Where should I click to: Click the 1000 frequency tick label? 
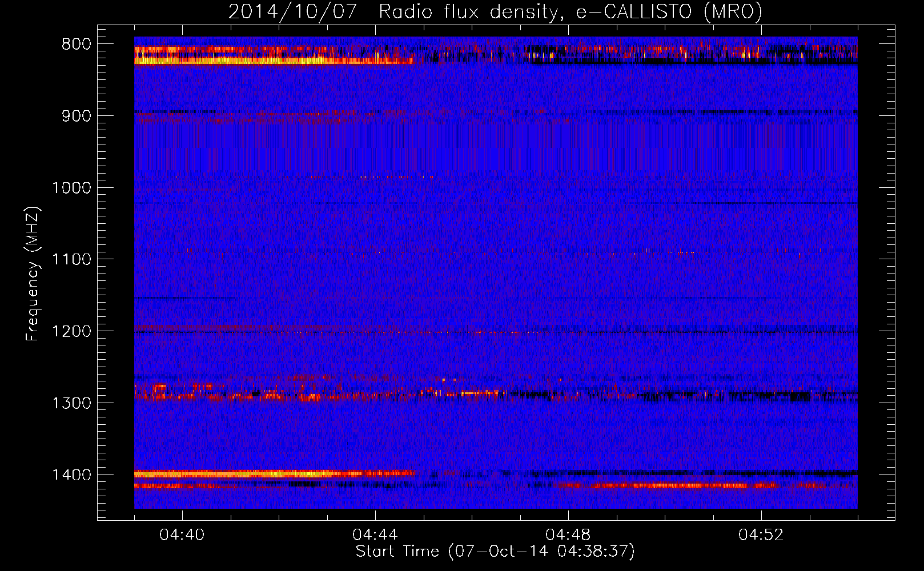click(71, 188)
